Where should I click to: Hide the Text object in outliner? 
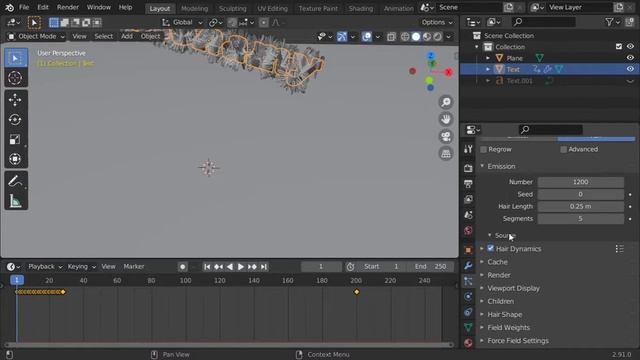click(630, 69)
